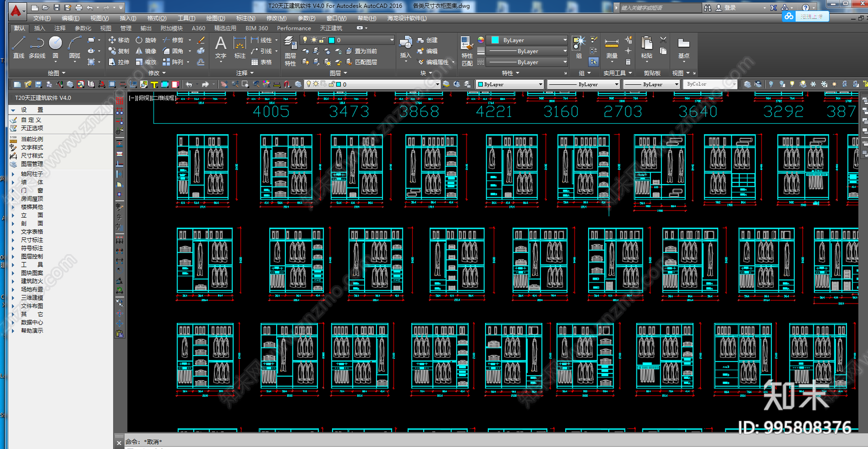
Task: Activate the Mirror (镜像) command
Action: pyautogui.click(x=145, y=51)
